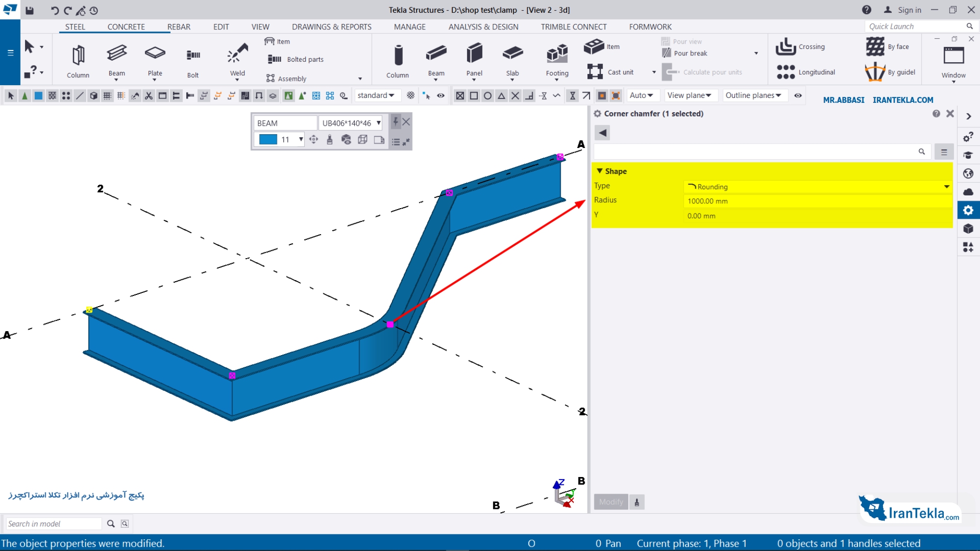This screenshot has width=980, height=551.
Task: Click the Search in model field
Action: pyautogui.click(x=53, y=524)
